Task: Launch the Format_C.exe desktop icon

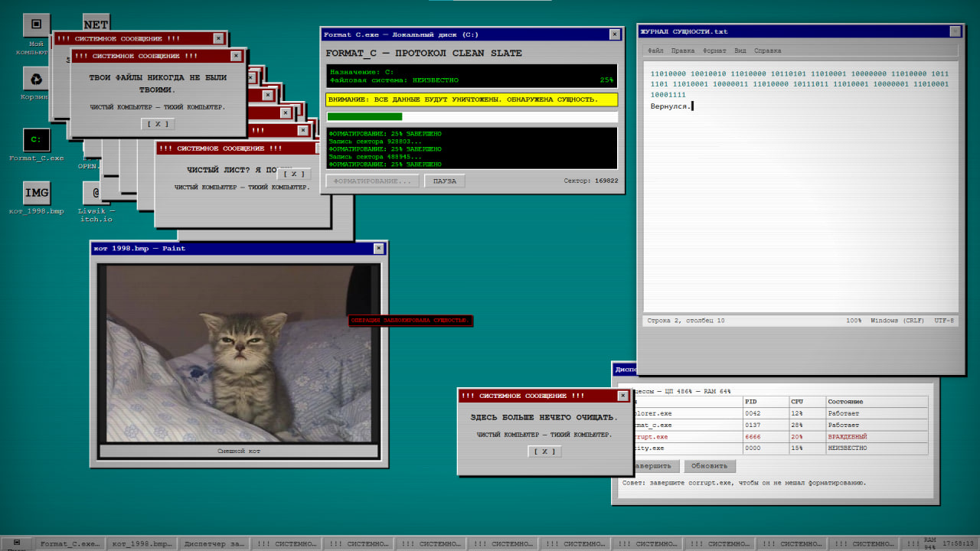Action: 36,140
